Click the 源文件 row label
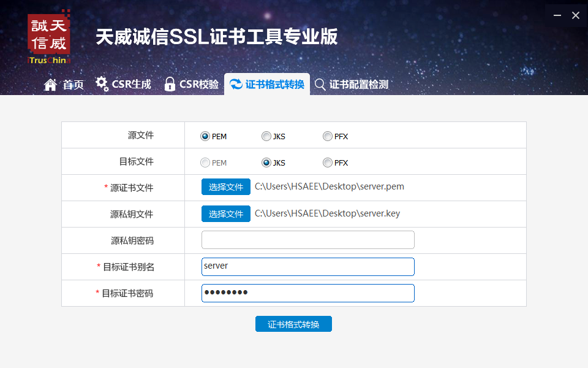Viewport: 588px width, 368px height. click(x=141, y=135)
